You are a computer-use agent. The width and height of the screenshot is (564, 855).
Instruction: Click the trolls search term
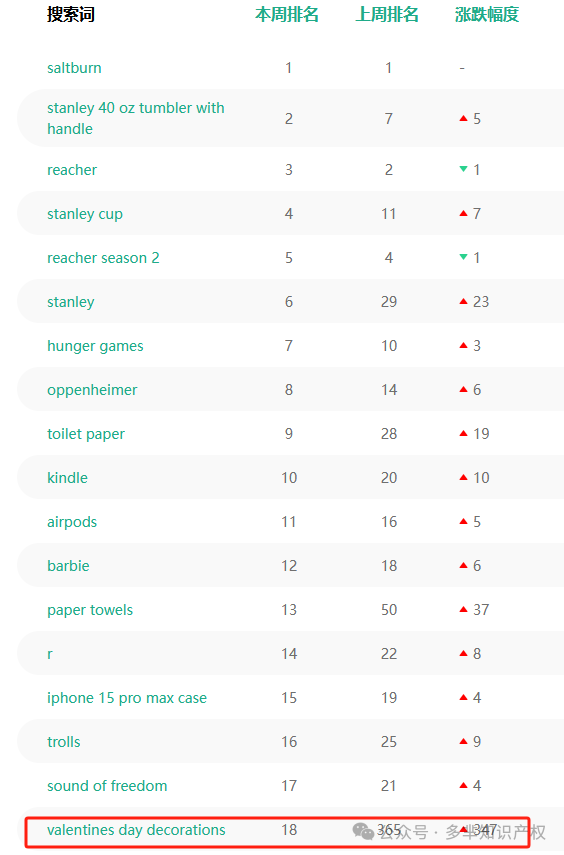click(64, 742)
